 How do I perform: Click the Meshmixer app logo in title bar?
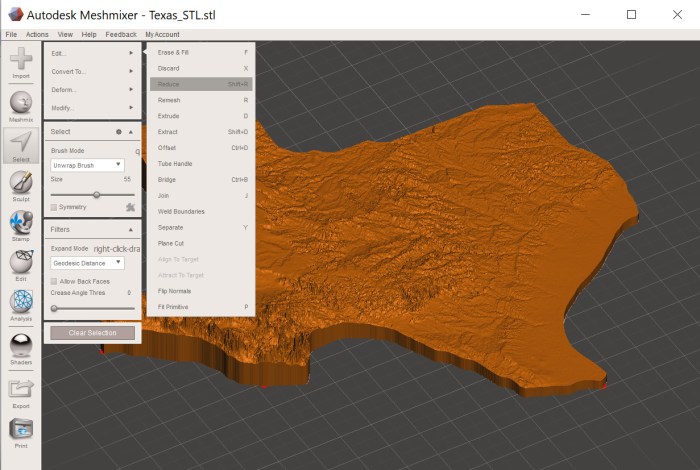(x=16, y=14)
